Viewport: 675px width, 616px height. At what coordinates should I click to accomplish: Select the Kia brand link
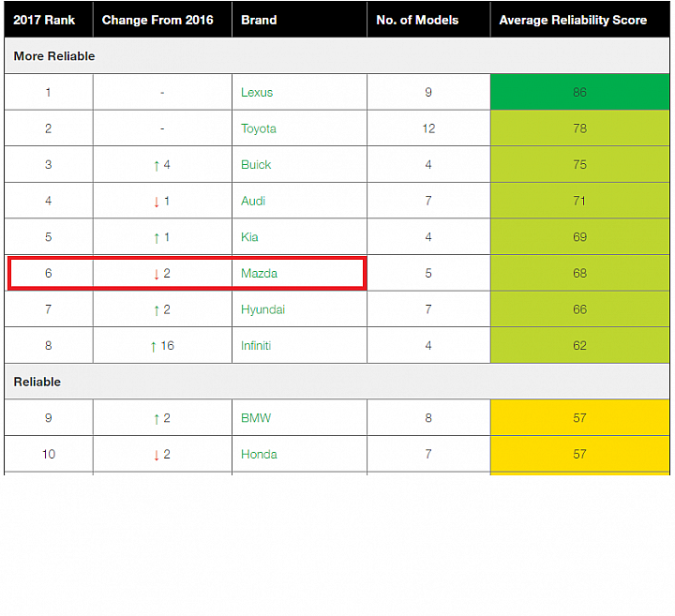249,237
